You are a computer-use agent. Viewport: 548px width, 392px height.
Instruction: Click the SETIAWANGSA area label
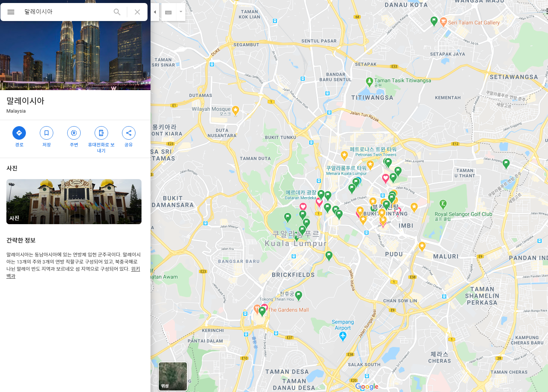tap(514, 77)
